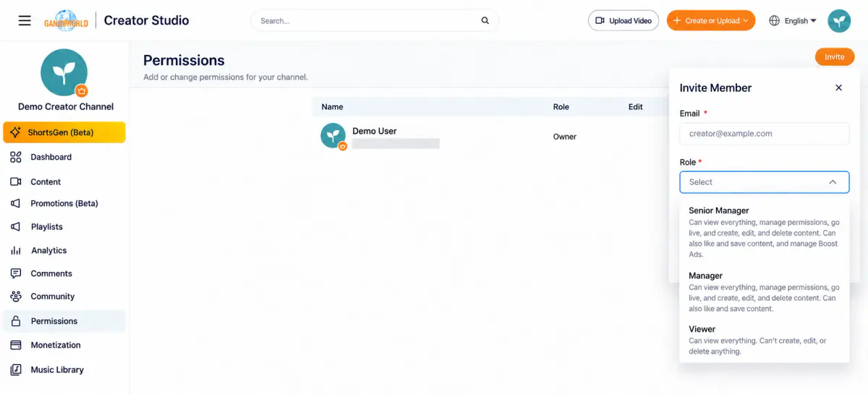Close the Invite Member panel

coord(839,87)
